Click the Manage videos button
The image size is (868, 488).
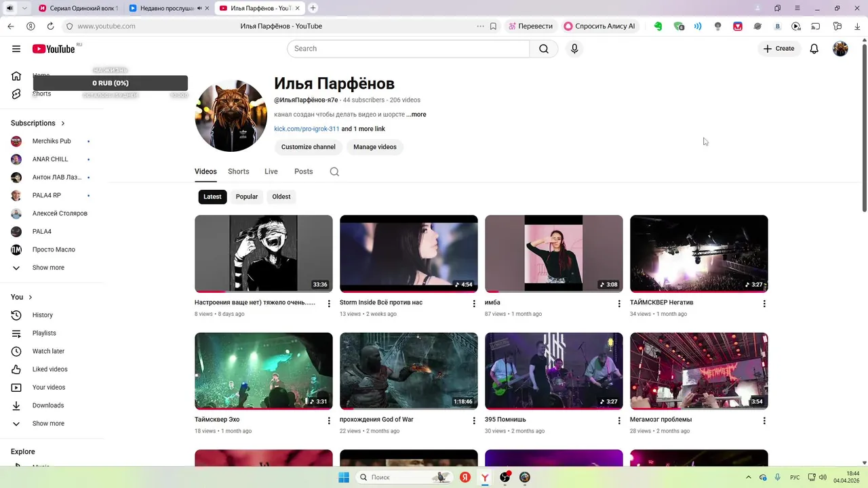(x=375, y=147)
